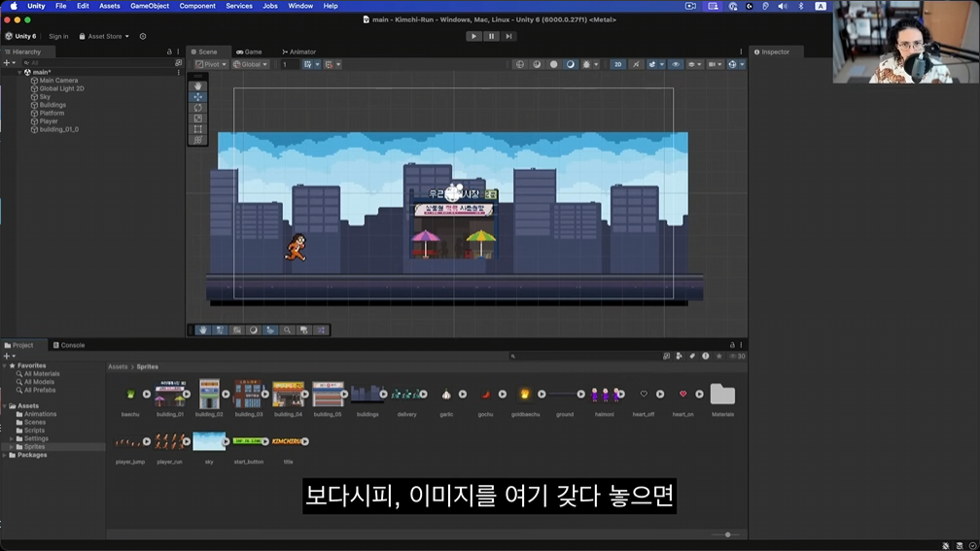Open the Component menu
Image resolution: width=980 pixels, height=551 pixels.
click(197, 6)
